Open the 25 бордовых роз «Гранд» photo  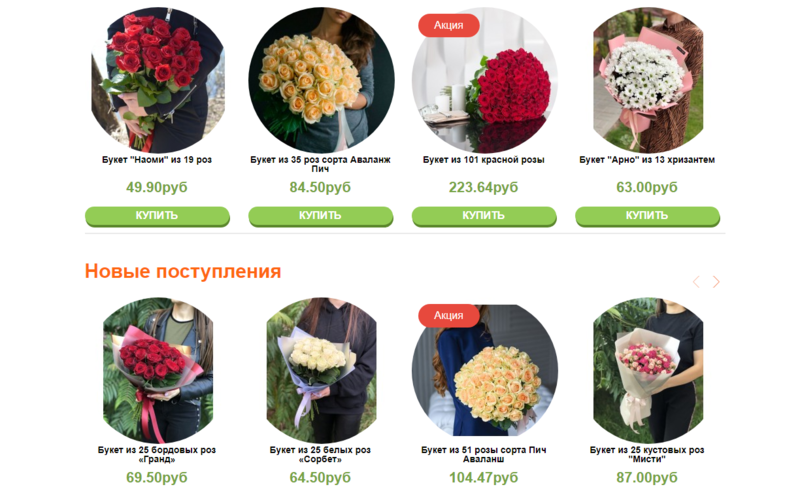pos(158,370)
